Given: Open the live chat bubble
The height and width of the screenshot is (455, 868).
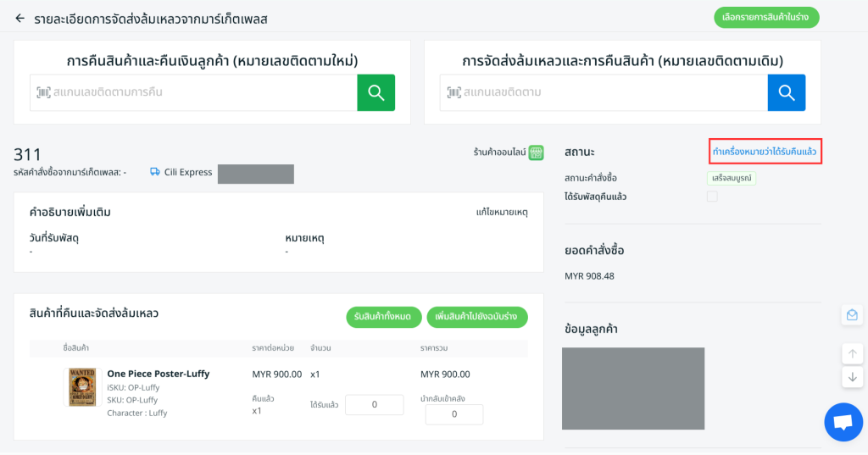Looking at the screenshot, I should (843, 422).
